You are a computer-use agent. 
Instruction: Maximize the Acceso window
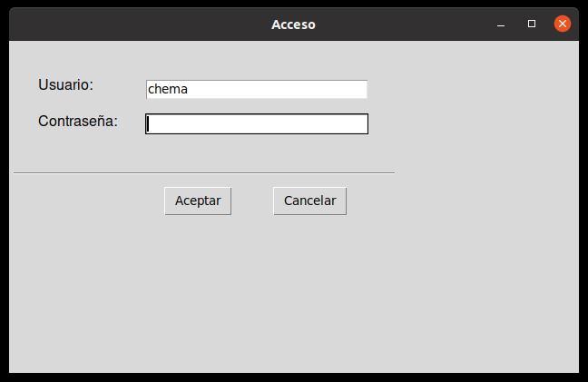pyautogui.click(x=532, y=24)
